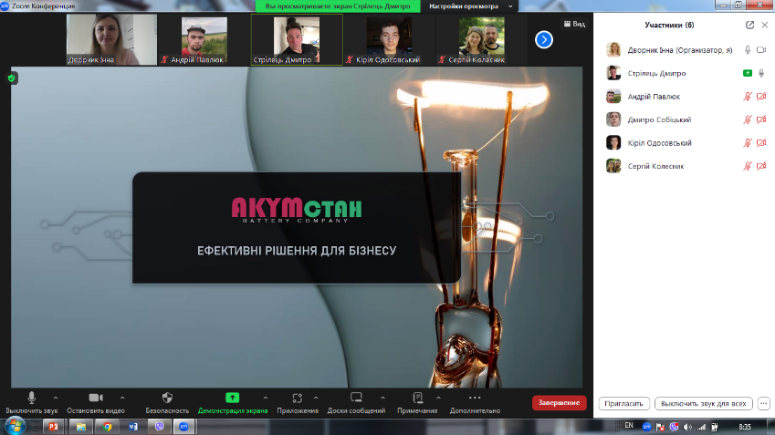Show next video thumbnails with blue arrow

pyautogui.click(x=544, y=39)
